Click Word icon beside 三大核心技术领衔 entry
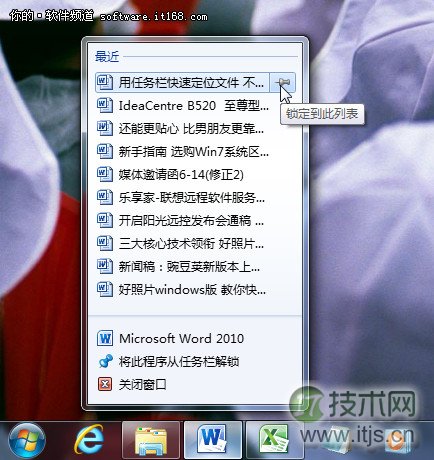This screenshot has width=434, height=460. (x=105, y=244)
